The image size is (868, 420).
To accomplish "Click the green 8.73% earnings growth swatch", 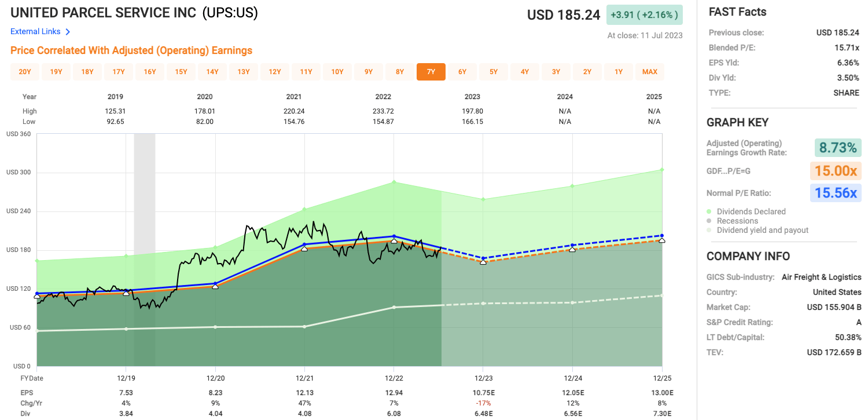I will (x=837, y=148).
